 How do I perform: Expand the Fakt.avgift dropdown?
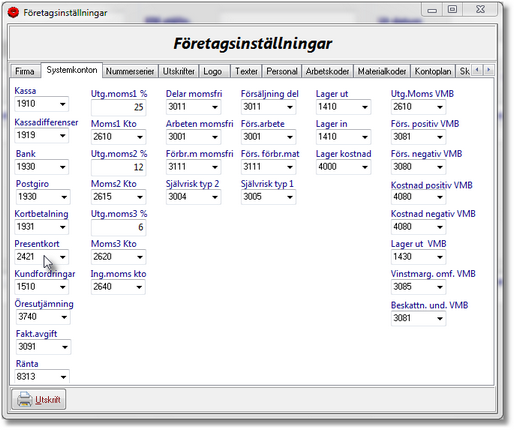pyautogui.click(x=65, y=347)
